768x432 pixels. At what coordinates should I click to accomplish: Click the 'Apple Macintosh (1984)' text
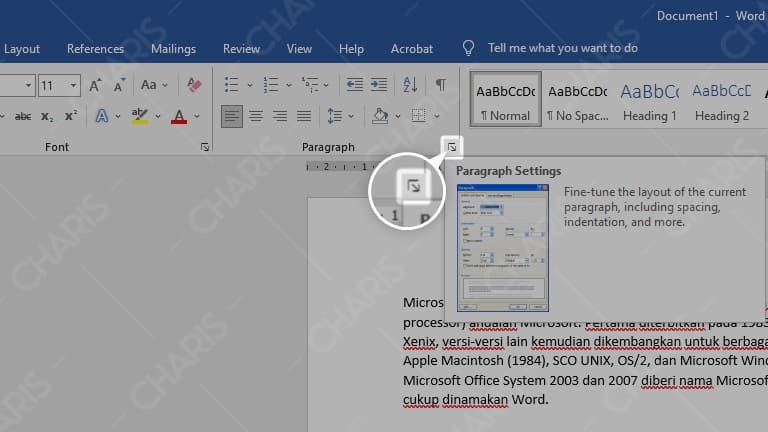475,361
